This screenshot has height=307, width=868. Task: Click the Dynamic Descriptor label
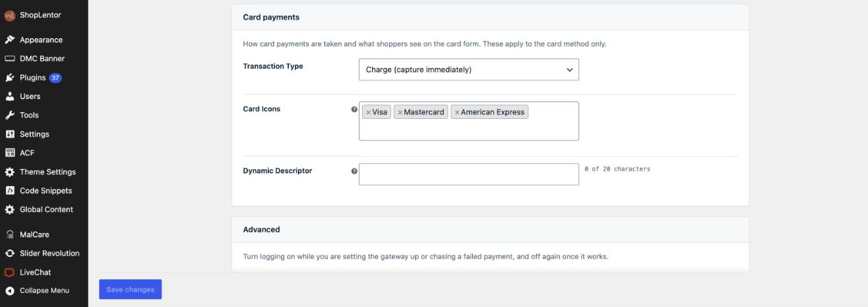point(278,170)
